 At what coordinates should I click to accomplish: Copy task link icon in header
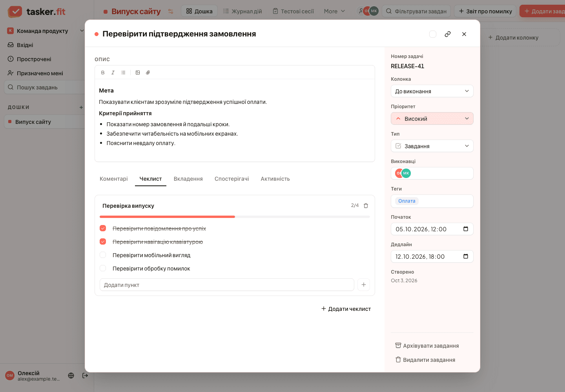click(x=448, y=34)
